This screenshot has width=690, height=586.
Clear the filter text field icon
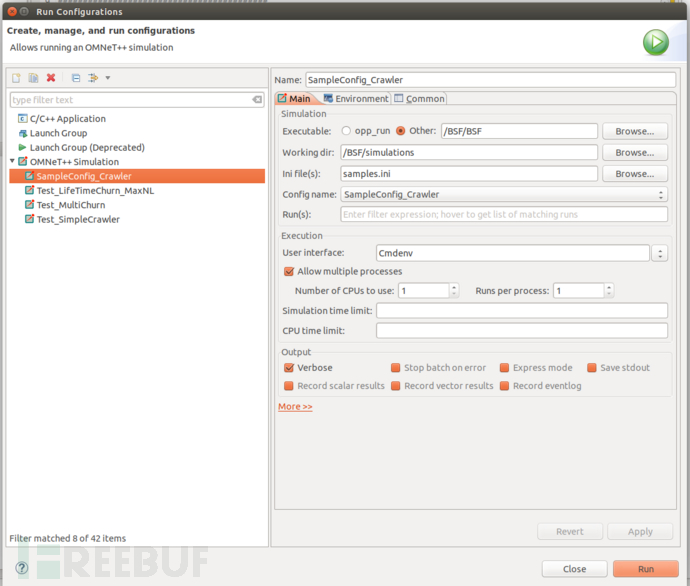coord(257,100)
